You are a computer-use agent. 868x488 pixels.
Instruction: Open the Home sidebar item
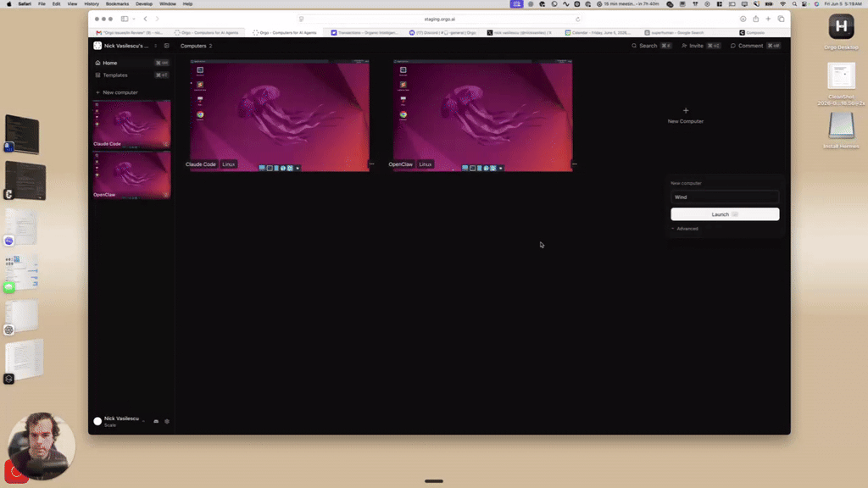pos(131,63)
